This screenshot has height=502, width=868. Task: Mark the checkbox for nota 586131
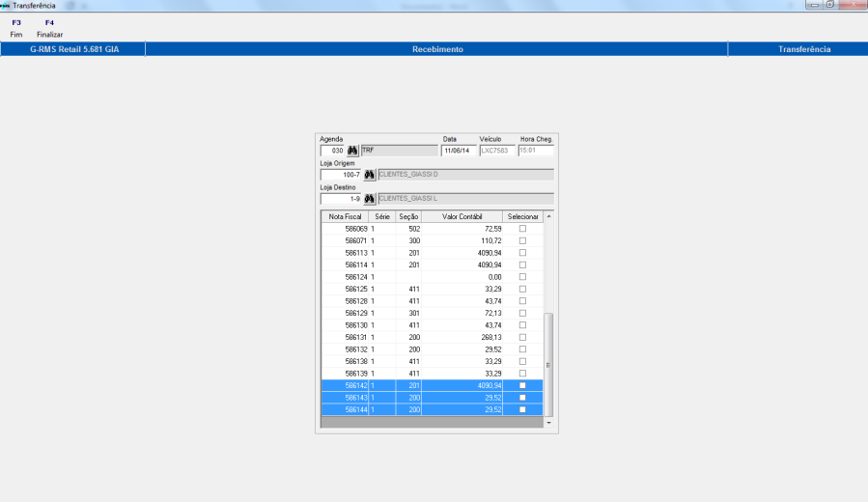(522, 337)
